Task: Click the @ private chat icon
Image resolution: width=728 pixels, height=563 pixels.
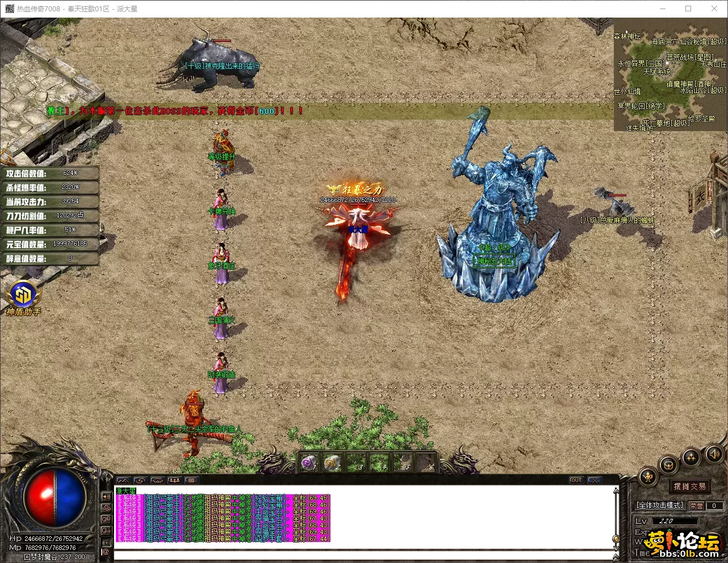Action: pos(106,551)
